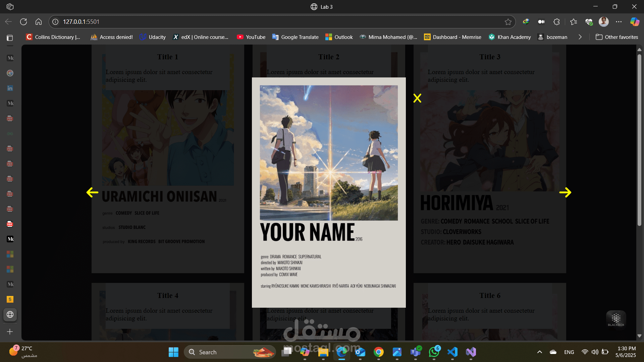Expand the hidden favorites overflow chevron
This screenshot has height=362, width=644.
(x=580, y=37)
